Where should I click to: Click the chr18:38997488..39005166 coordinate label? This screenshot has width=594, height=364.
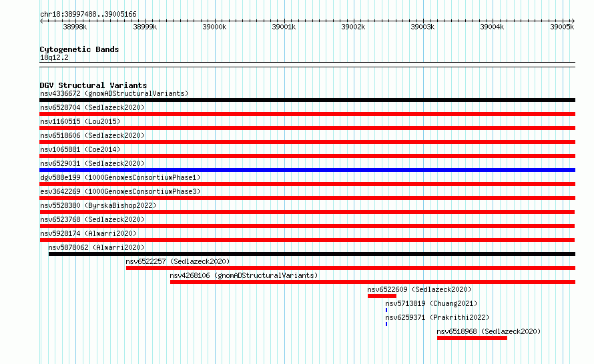pyautogui.click(x=88, y=14)
